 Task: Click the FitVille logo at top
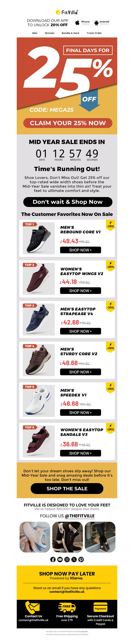tap(67, 12)
